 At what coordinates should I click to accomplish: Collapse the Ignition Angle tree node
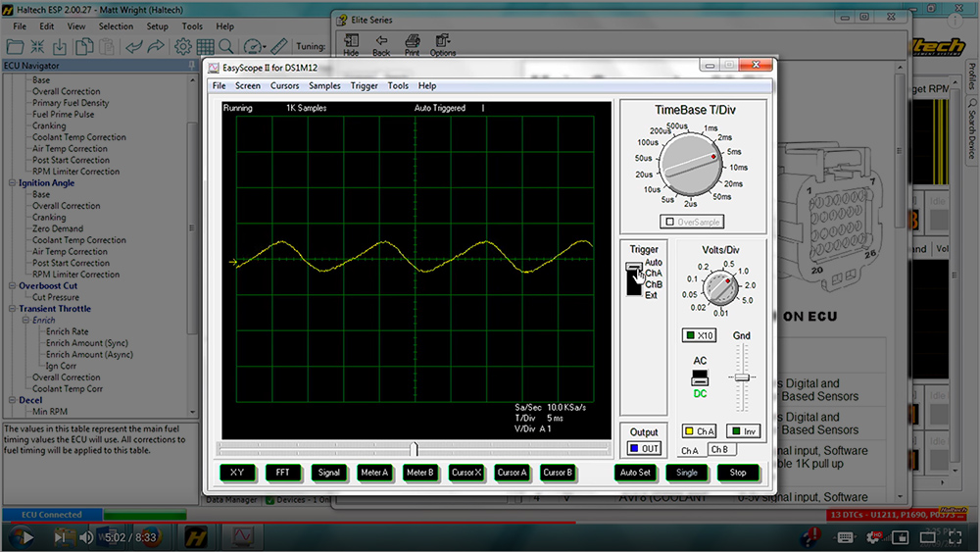pos(12,182)
